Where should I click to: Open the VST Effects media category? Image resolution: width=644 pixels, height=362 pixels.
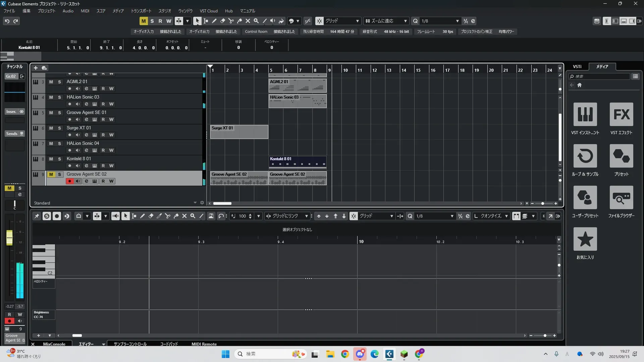621,115
